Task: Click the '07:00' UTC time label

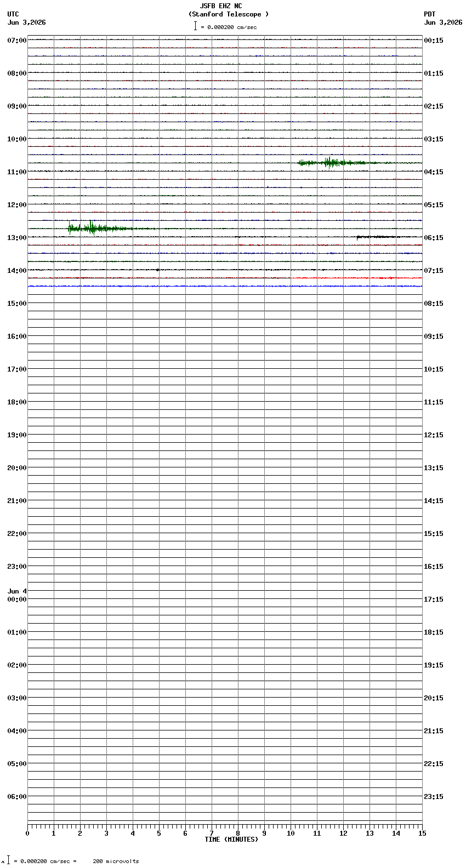Action: click(17, 41)
